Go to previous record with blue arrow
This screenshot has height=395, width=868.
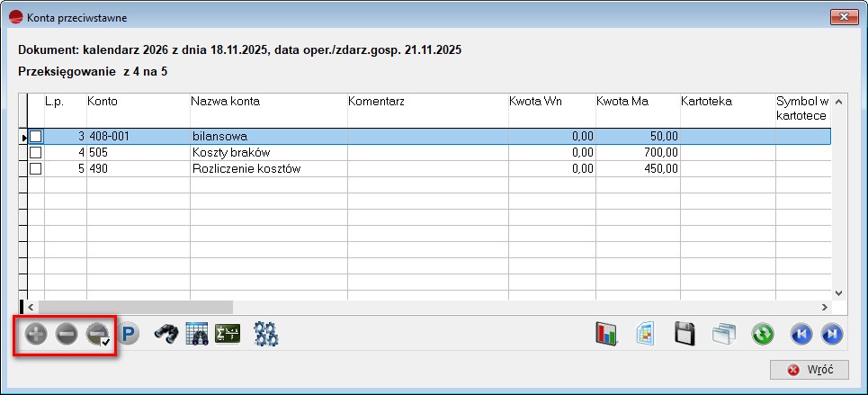click(x=801, y=335)
